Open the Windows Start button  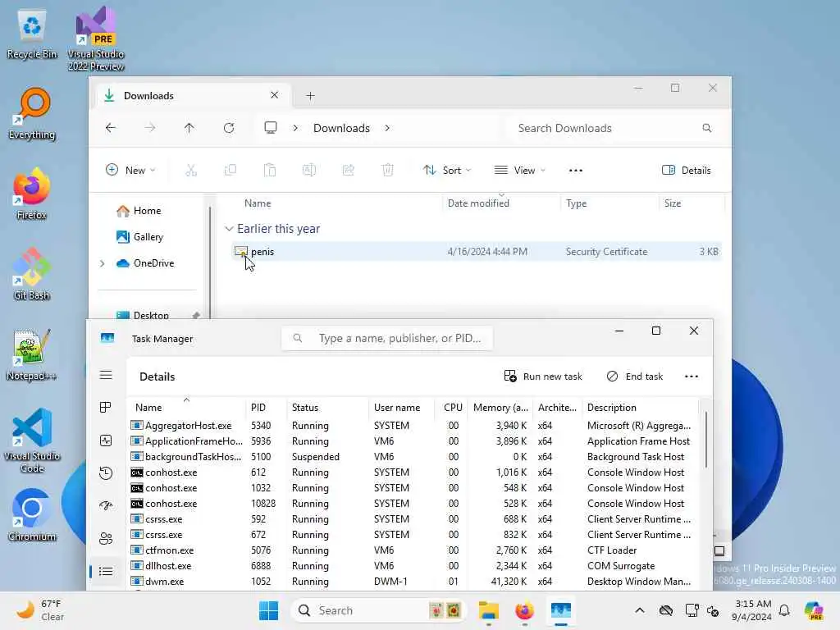click(x=268, y=610)
